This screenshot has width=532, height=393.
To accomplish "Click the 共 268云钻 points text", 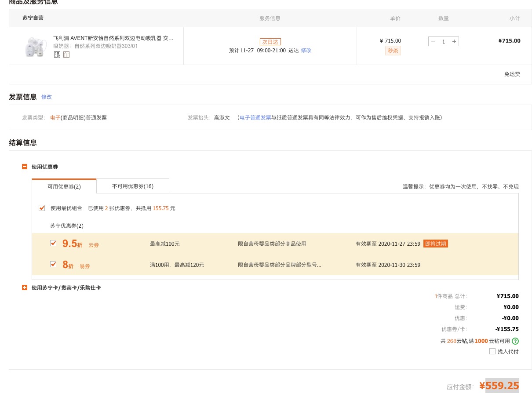I will point(454,341).
